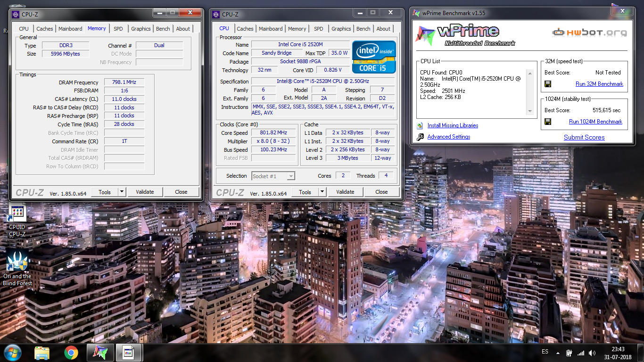Open the network signal tray icon
Screen dimensions: 644x362
pyautogui.click(x=581, y=353)
